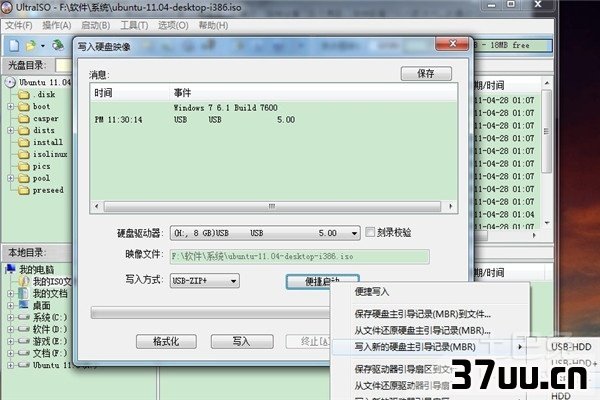Screen dimensions: 600x400
Task: Select the casper folder
Action: [46, 119]
